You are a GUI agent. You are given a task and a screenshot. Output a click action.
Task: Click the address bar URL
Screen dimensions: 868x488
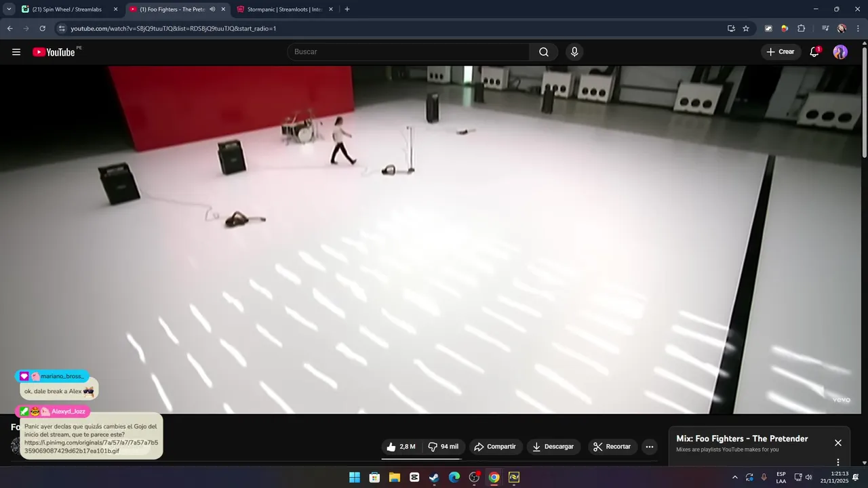click(174, 28)
